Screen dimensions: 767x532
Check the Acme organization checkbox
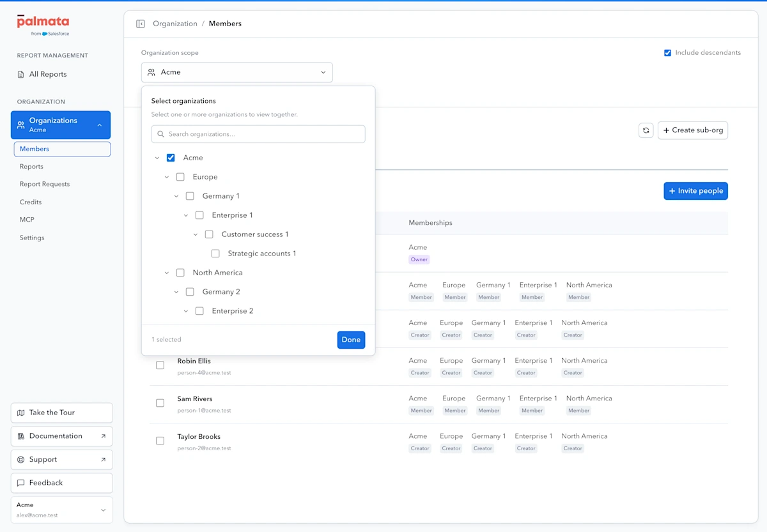click(x=171, y=158)
